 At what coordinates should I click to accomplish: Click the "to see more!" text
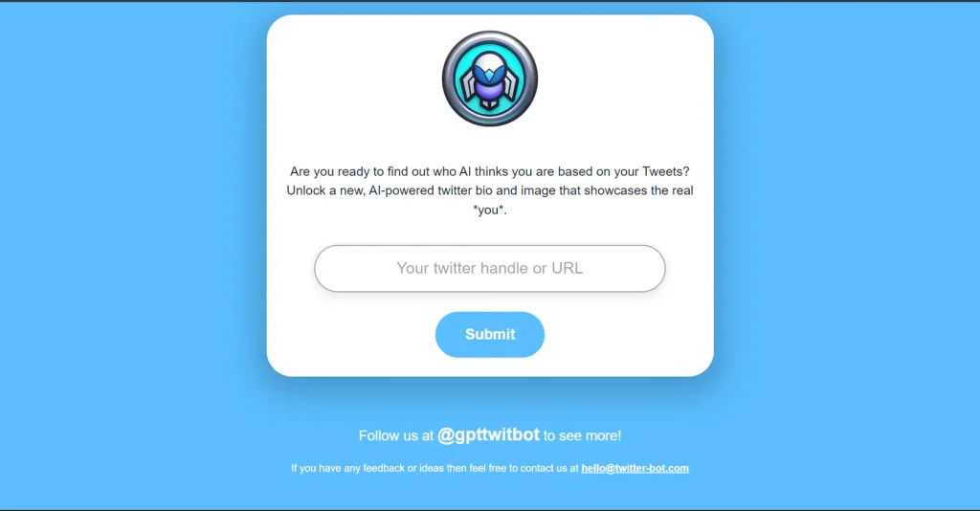pos(582,435)
